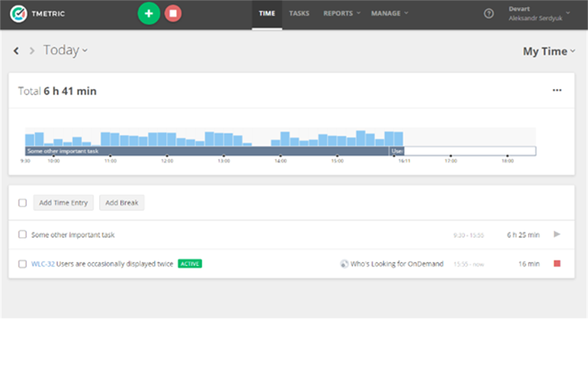The height and width of the screenshot is (368, 588).
Task: Expand the Today date dropdown
Action: point(65,50)
